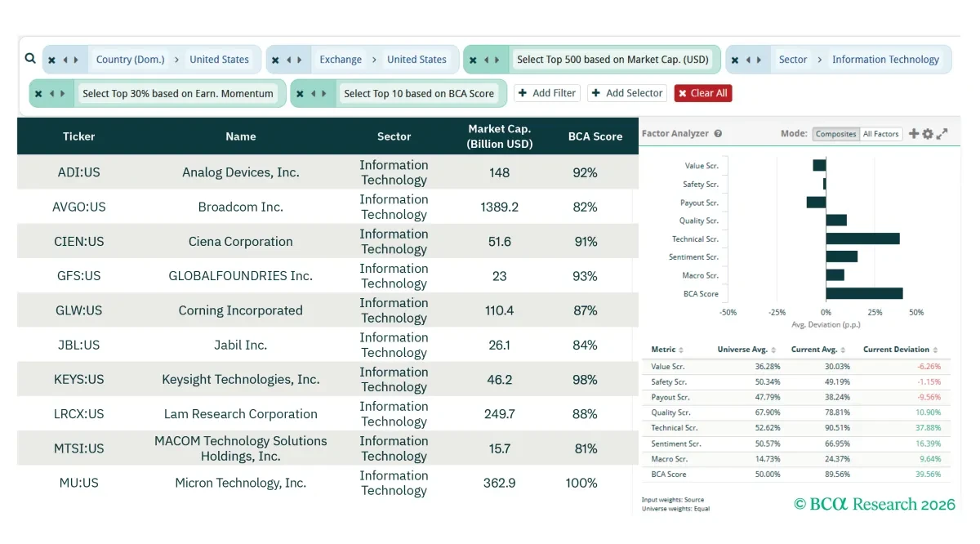
Task: Open Factor Analyzer settings gear
Action: (928, 134)
